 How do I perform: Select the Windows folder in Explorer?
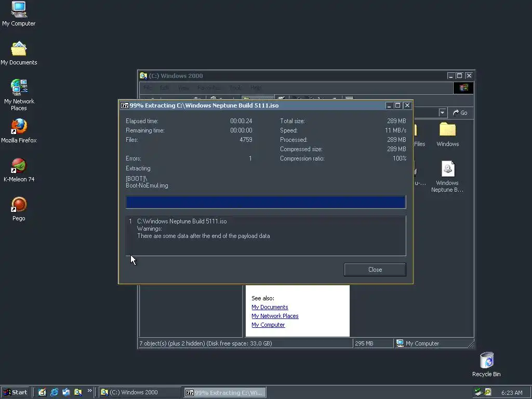pos(447,135)
